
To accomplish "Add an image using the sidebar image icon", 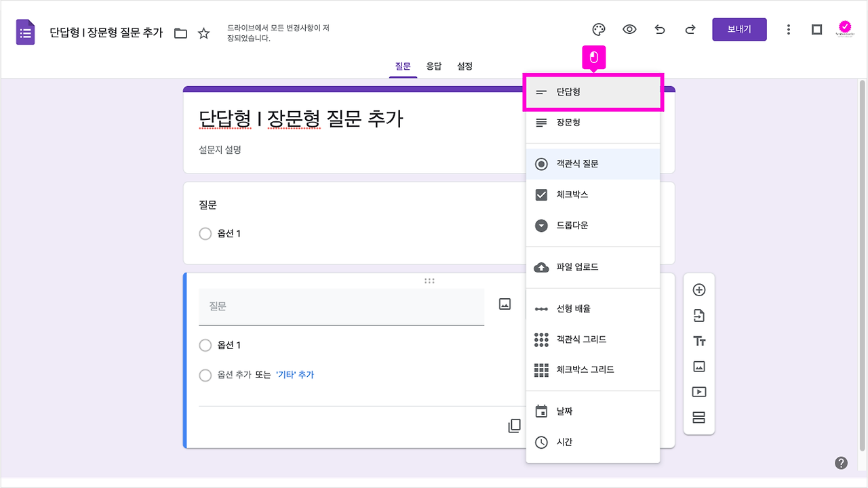I will click(698, 366).
